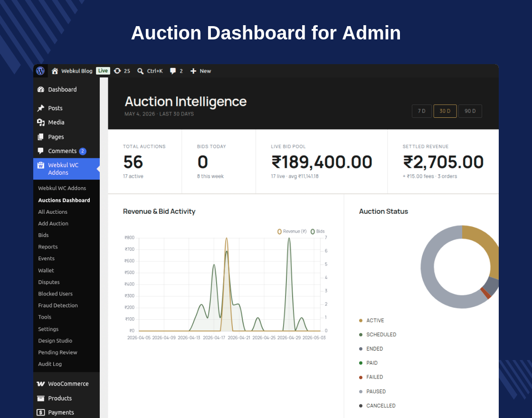The width and height of the screenshot is (532, 418).
Task: Click the Comments speech bubble sidebar icon
Action: point(41,151)
